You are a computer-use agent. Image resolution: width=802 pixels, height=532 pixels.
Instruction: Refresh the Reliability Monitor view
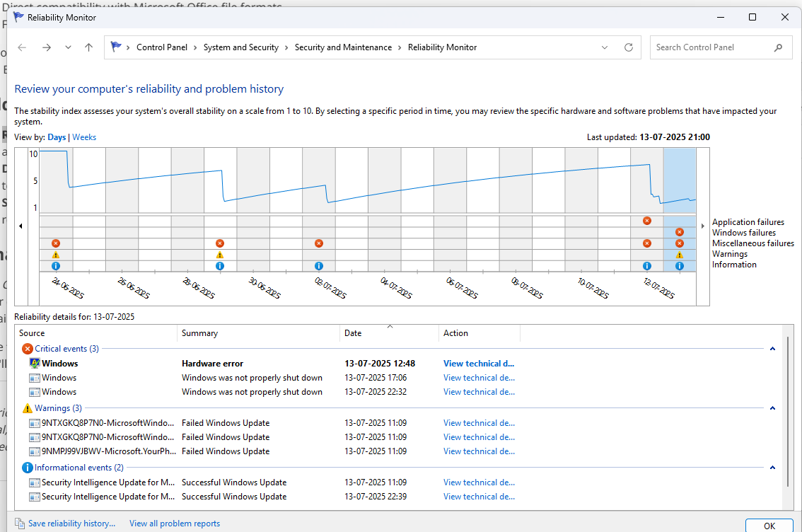coord(629,47)
